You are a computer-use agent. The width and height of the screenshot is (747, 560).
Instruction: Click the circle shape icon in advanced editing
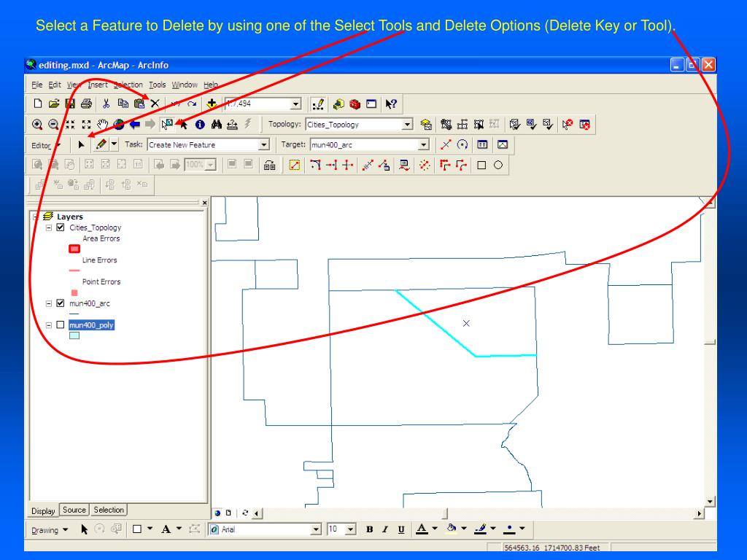tap(498, 166)
